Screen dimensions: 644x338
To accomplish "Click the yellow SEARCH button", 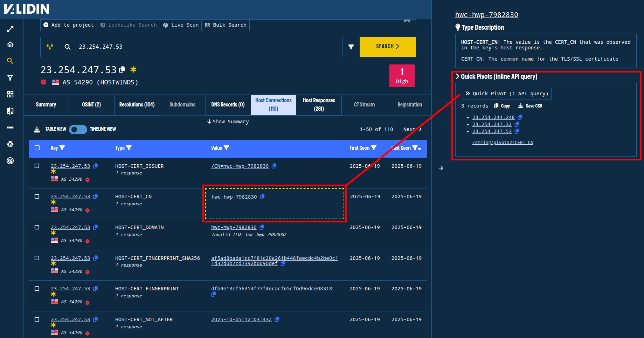I will (388, 47).
